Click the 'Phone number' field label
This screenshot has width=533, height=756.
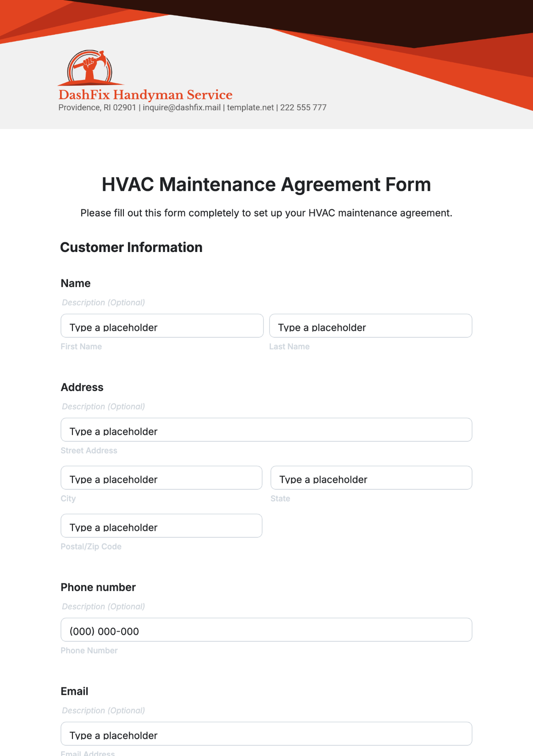(98, 588)
